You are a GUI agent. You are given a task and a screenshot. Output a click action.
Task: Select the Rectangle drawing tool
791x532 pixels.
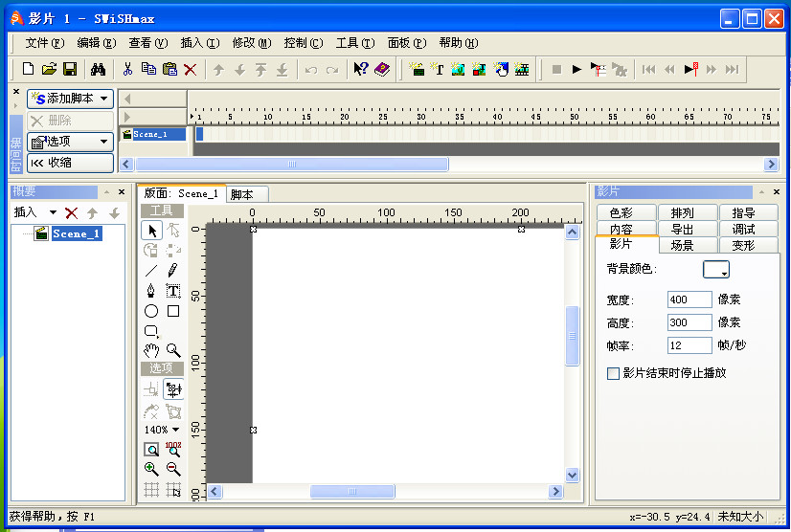(173, 311)
